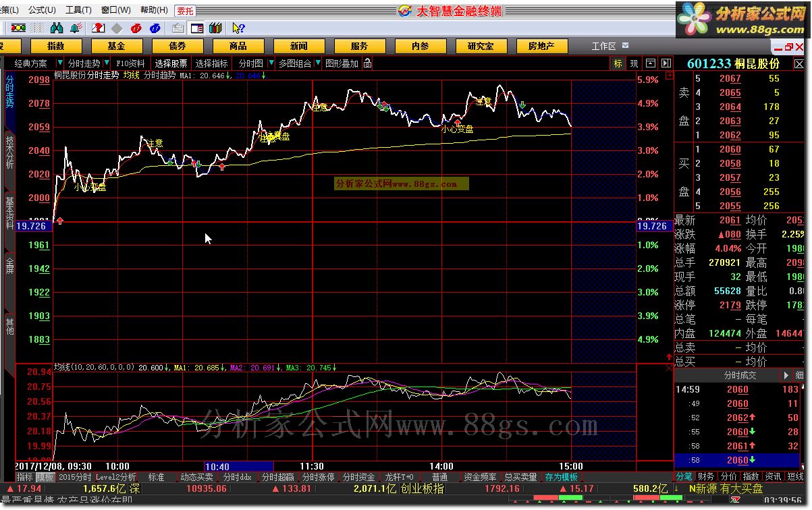Image resolution: width=812 pixels, height=510 pixels.
Task: Open the 研究室 category button
Action: pyautogui.click(x=481, y=46)
